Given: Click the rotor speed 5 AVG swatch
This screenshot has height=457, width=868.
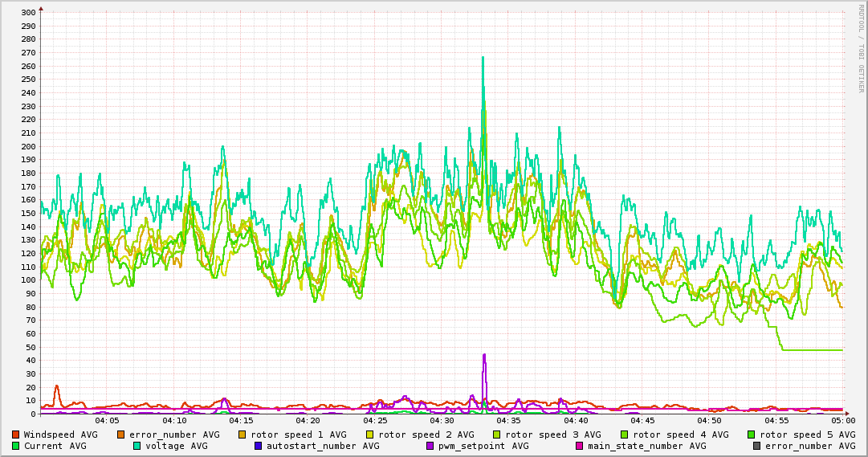Looking at the screenshot, I should (752, 435).
